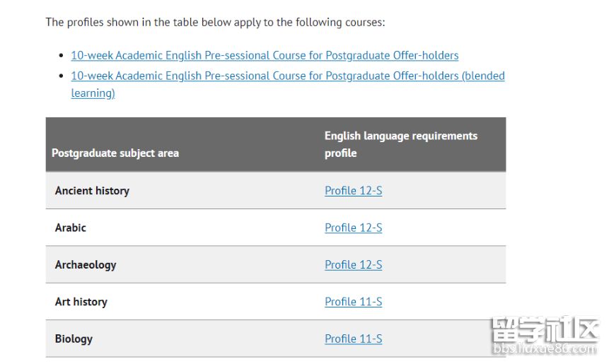Click the Profile 12-S link beside Arabic
Image resolution: width=609 pixels, height=364 pixels.
pyautogui.click(x=353, y=228)
